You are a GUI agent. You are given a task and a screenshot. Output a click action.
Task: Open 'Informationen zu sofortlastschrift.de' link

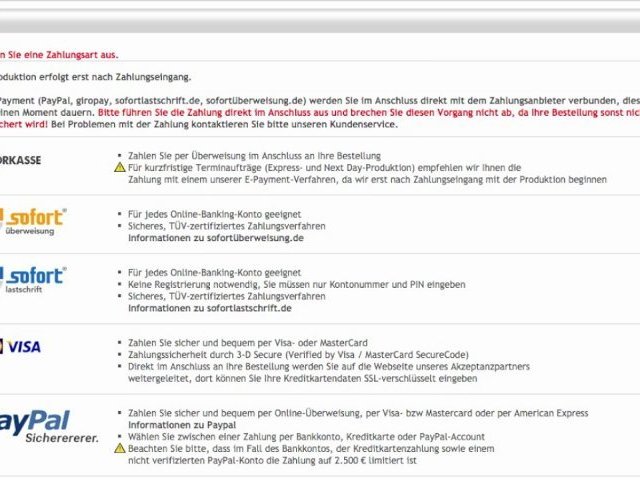tap(204, 309)
